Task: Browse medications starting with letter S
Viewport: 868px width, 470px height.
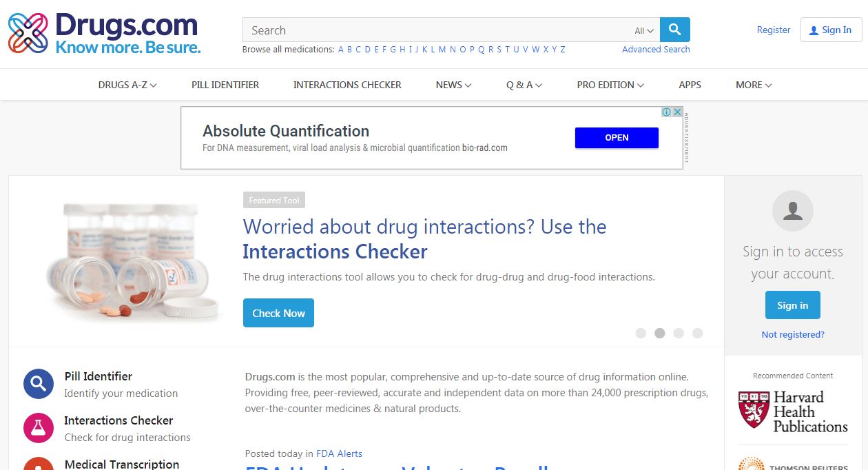Action: 499,49
